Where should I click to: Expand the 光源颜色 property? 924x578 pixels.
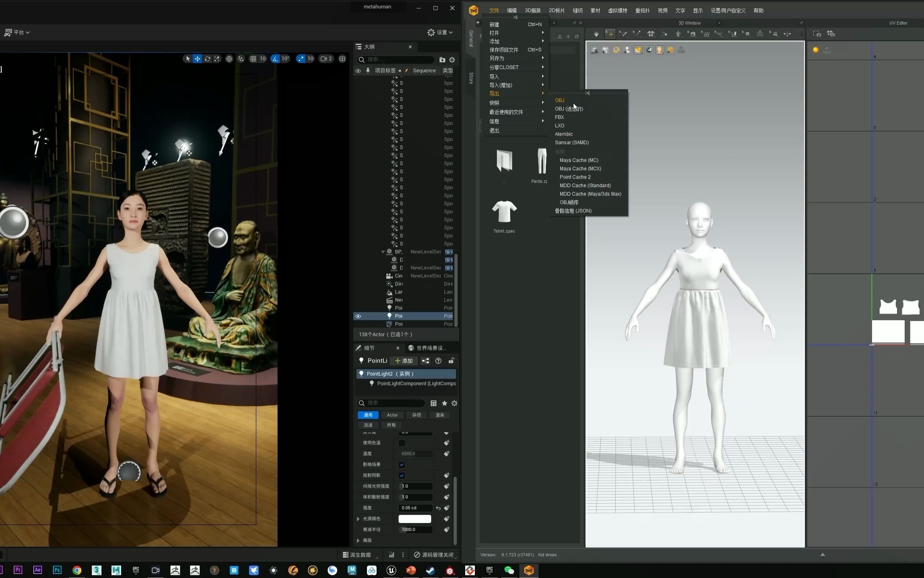click(x=359, y=519)
